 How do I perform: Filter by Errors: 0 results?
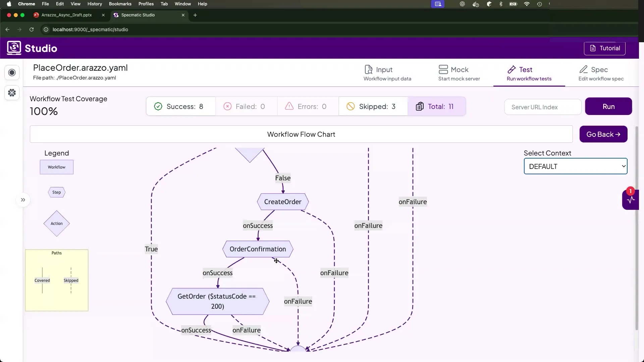coord(308,106)
